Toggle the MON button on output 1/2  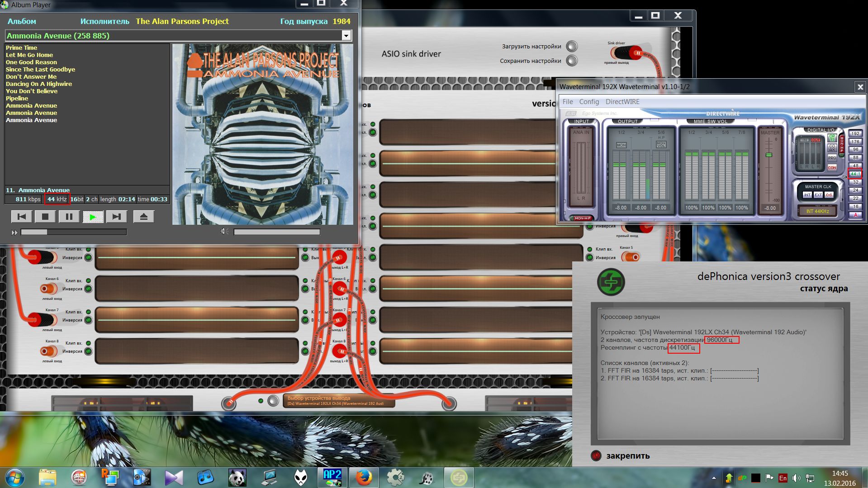coord(621,145)
